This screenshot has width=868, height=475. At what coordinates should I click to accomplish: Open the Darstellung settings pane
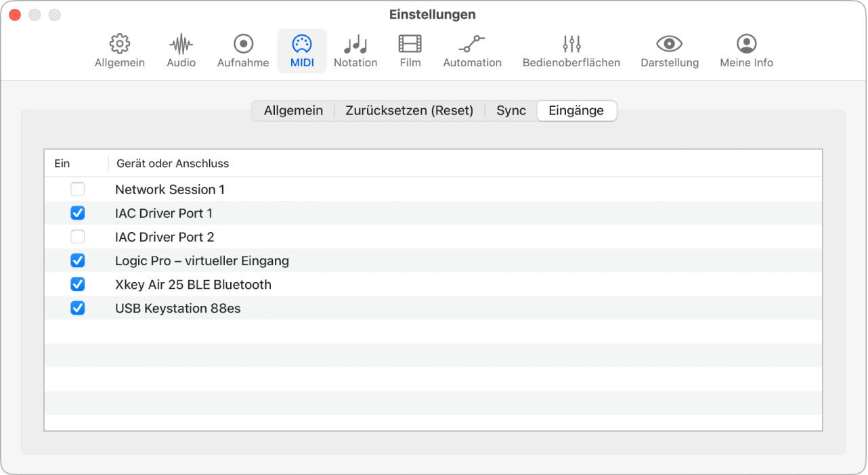pos(670,50)
